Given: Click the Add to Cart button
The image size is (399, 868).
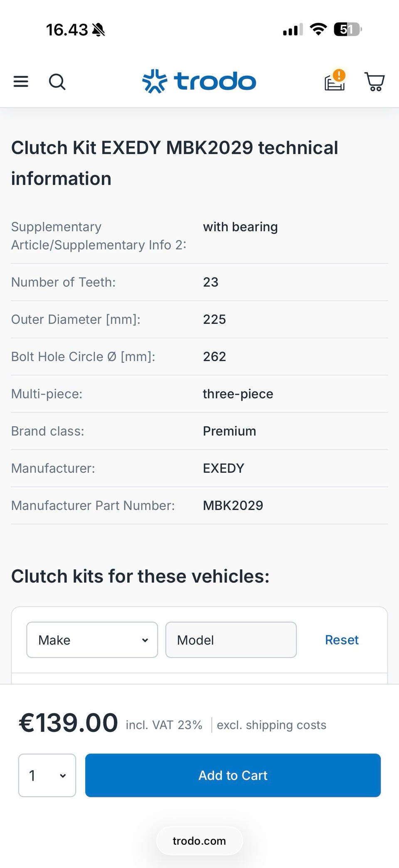Looking at the screenshot, I should point(233,776).
